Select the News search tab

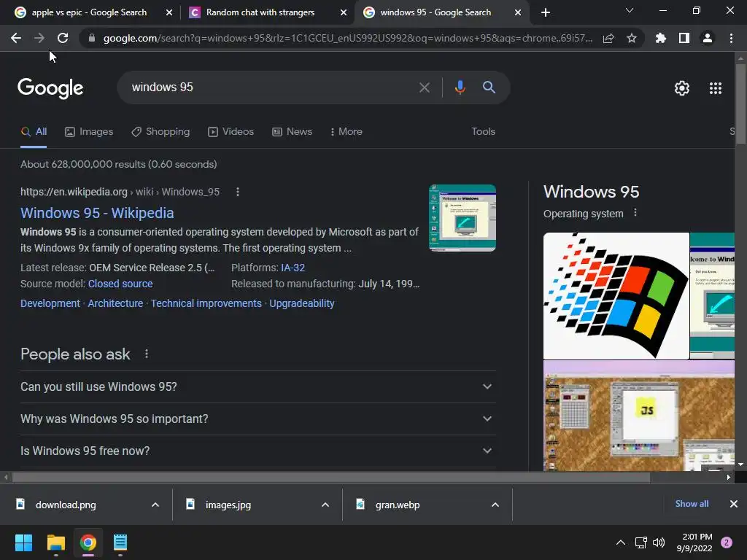292,132
